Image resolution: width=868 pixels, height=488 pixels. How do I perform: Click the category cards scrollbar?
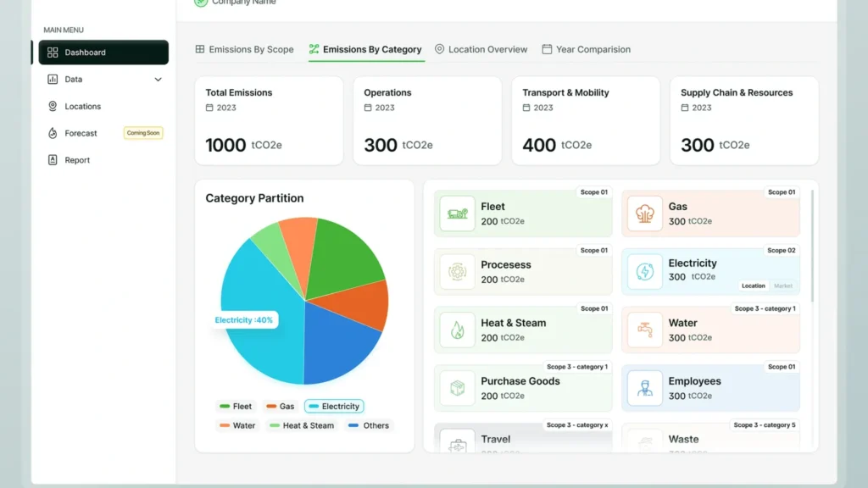tap(812, 247)
